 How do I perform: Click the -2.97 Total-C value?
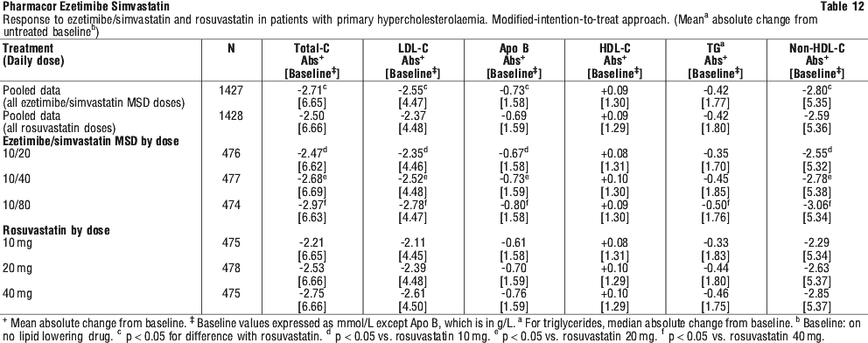pyautogui.click(x=313, y=205)
